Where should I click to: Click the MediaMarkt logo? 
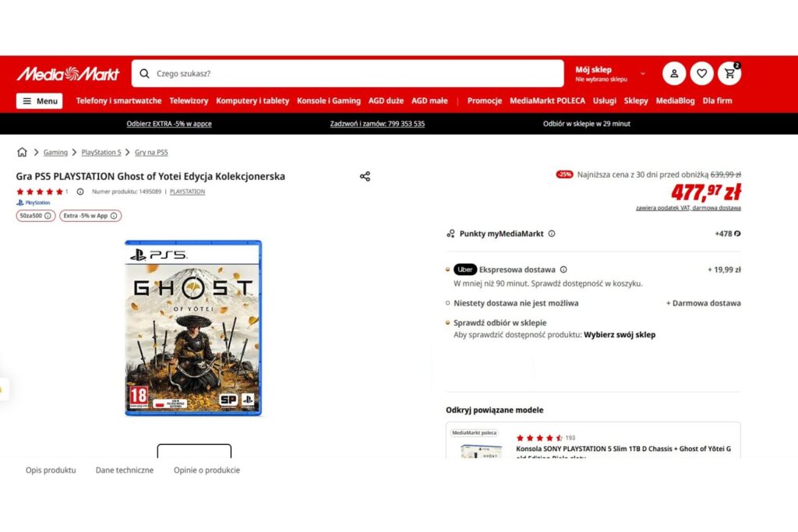click(68, 74)
